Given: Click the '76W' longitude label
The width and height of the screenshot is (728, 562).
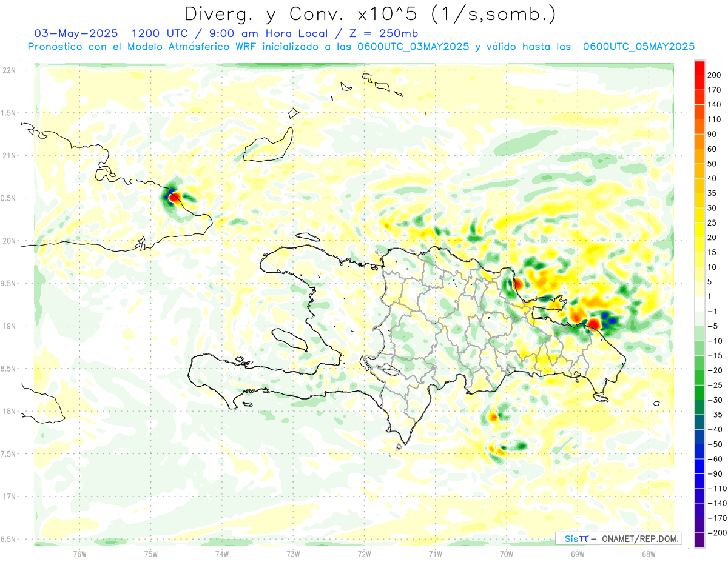Looking at the screenshot, I should click(x=79, y=554).
